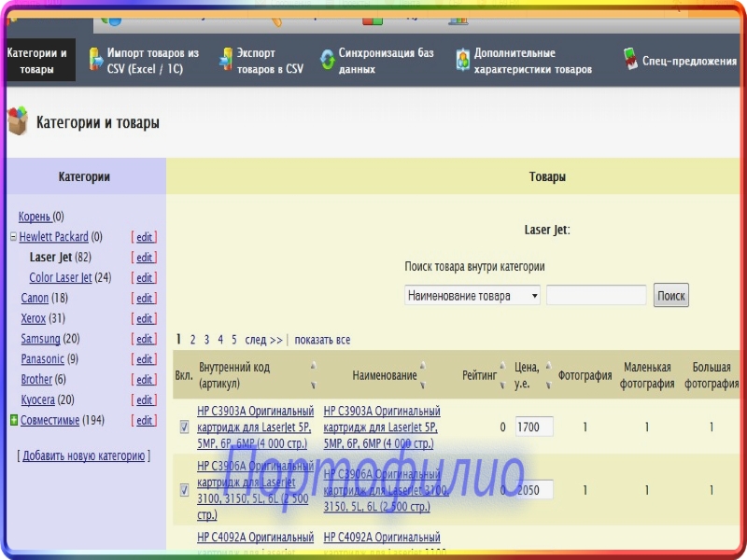Sort ascending by Цена
Screen dimensions: 747x560
(548, 365)
